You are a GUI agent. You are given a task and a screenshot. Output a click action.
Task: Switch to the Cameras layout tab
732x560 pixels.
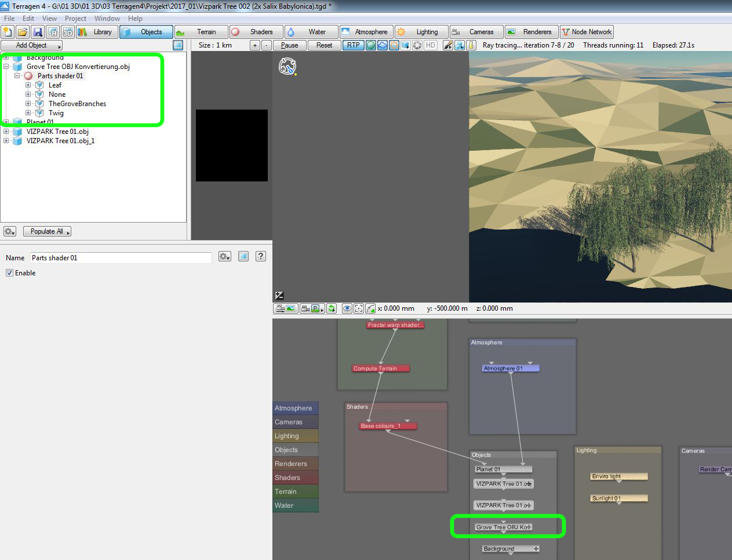click(x=477, y=32)
